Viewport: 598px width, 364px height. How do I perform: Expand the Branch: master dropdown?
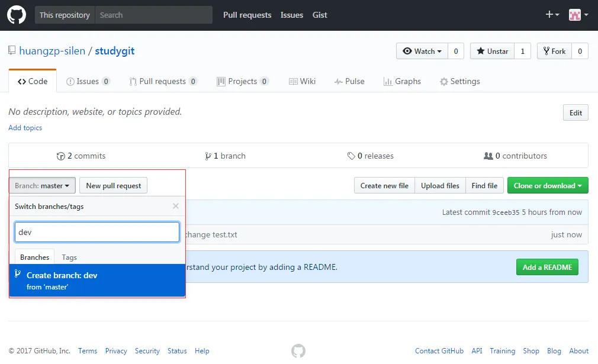42,186
